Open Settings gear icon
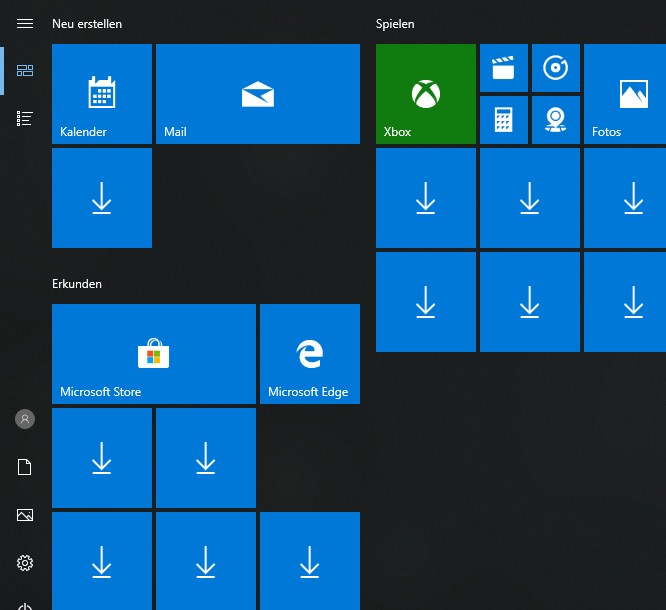Image resolution: width=666 pixels, height=610 pixels. point(25,563)
